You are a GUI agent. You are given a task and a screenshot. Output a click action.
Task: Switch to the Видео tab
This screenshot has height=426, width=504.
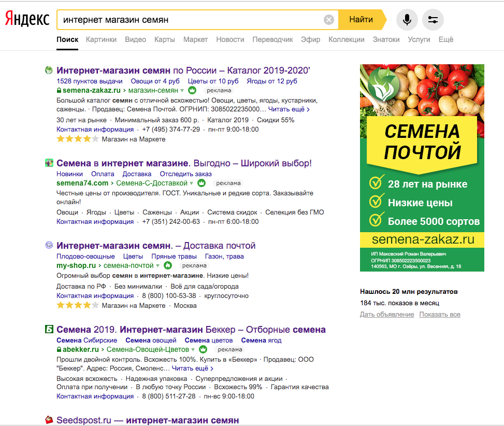click(135, 39)
